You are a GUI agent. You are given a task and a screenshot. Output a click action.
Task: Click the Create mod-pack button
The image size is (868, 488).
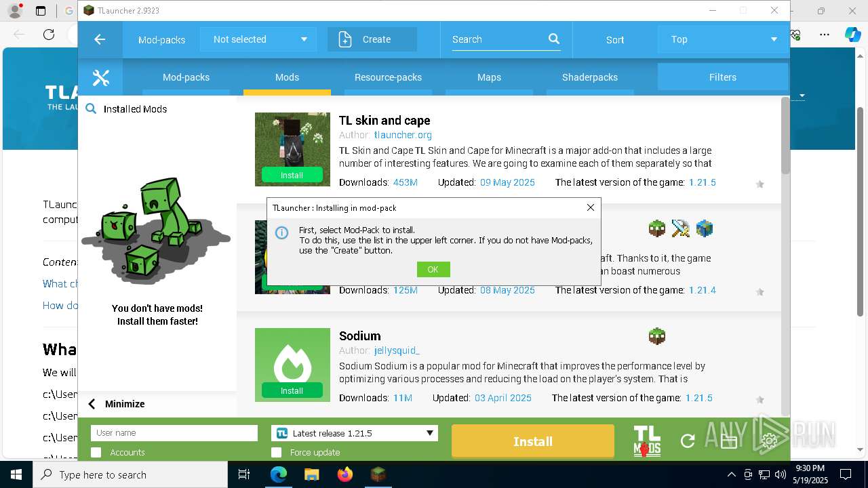tap(372, 39)
